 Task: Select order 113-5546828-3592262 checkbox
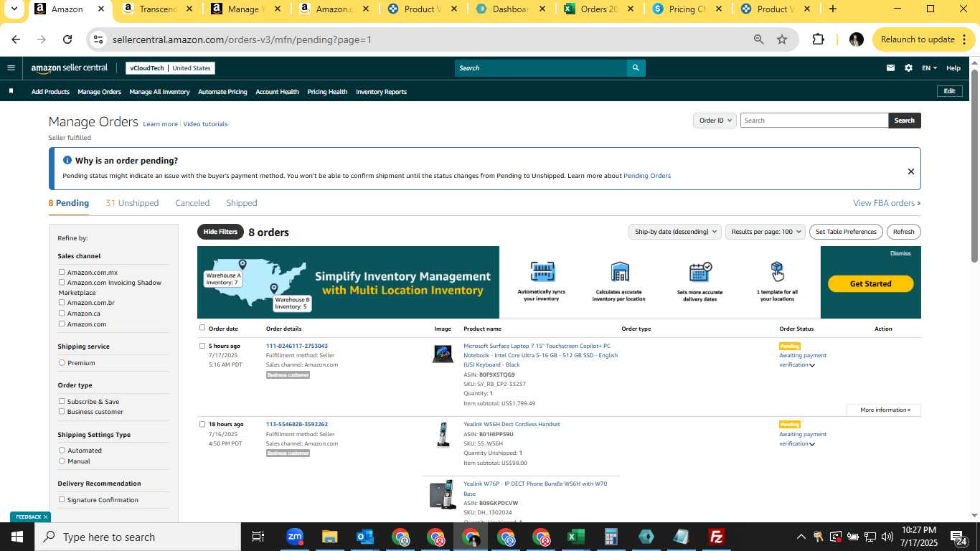[202, 424]
